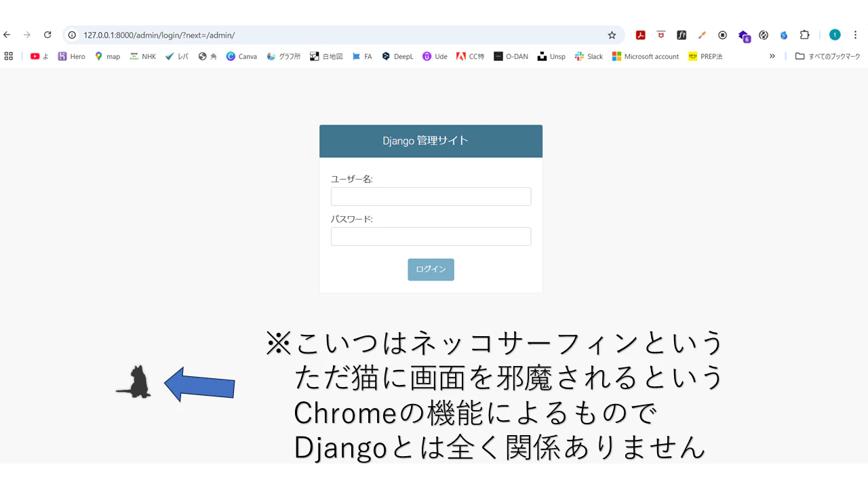Focus the ユーザー名 input field
Viewport: 868px width, 488px height.
click(x=431, y=197)
